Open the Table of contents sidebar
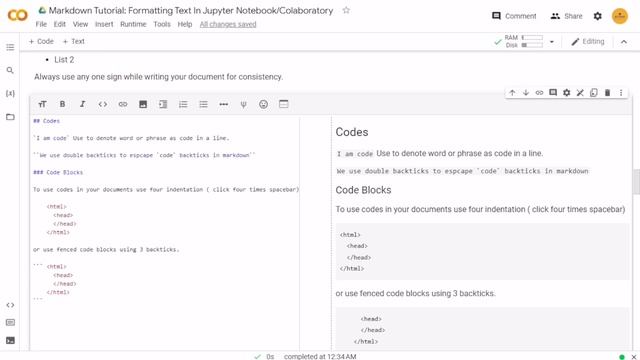The height and width of the screenshot is (360, 640). [x=10, y=47]
